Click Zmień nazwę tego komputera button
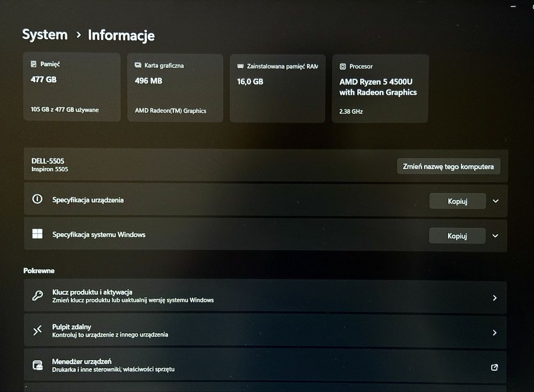Image resolution: width=534 pixels, height=392 pixels. coord(449,166)
